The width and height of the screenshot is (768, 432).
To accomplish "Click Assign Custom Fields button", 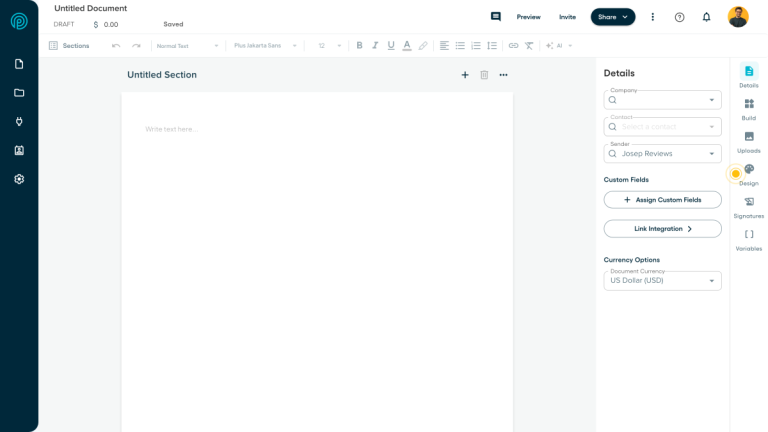I will coord(662,200).
